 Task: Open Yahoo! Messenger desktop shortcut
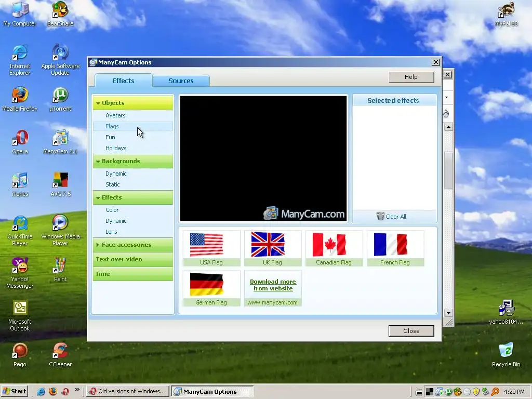(x=20, y=273)
